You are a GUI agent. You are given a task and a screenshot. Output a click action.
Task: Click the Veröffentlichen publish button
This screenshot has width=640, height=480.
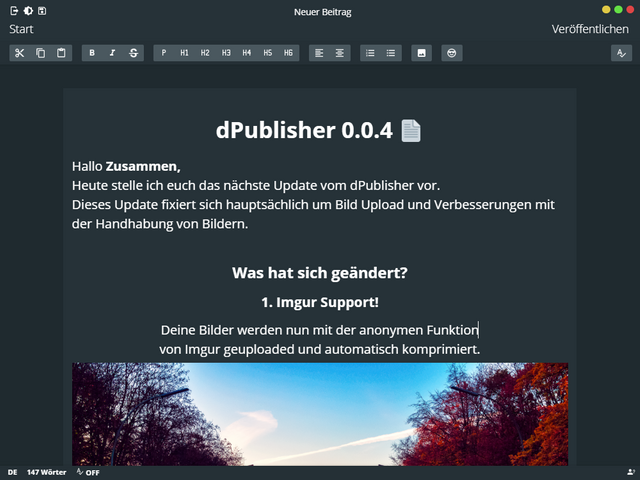click(590, 29)
